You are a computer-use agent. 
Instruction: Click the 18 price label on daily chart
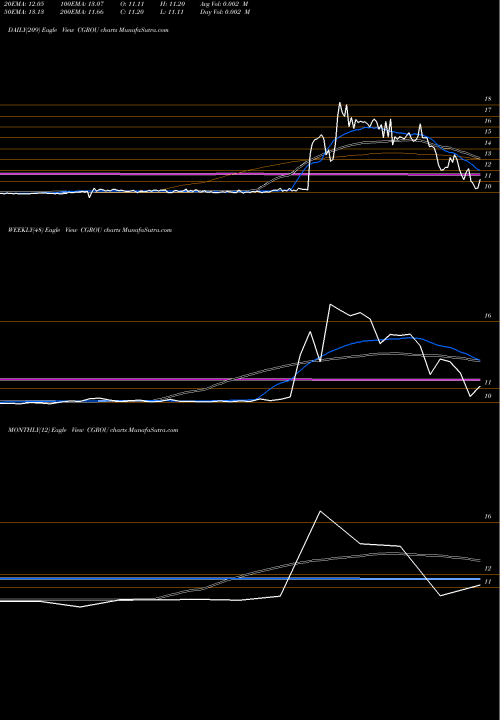[x=488, y=99]
